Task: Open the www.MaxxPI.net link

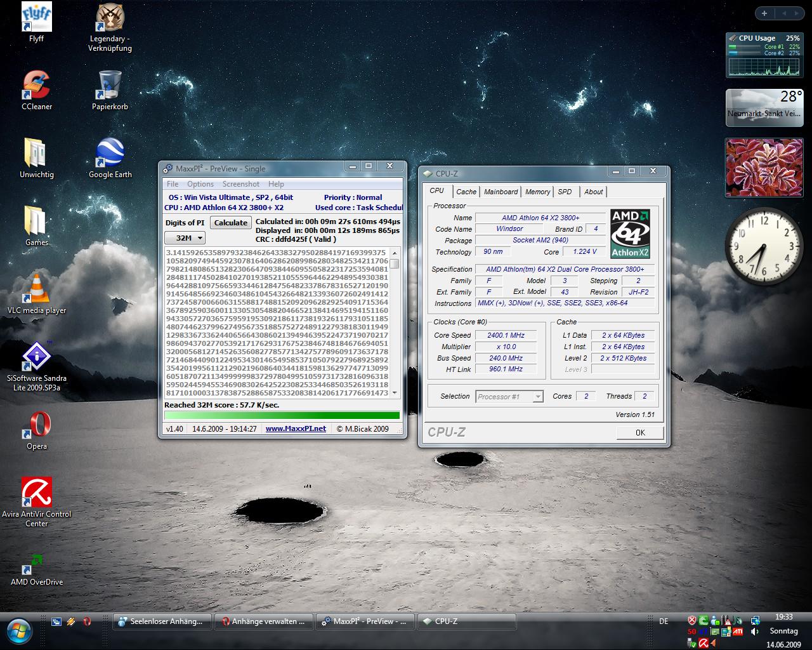Action: [296, 428]
